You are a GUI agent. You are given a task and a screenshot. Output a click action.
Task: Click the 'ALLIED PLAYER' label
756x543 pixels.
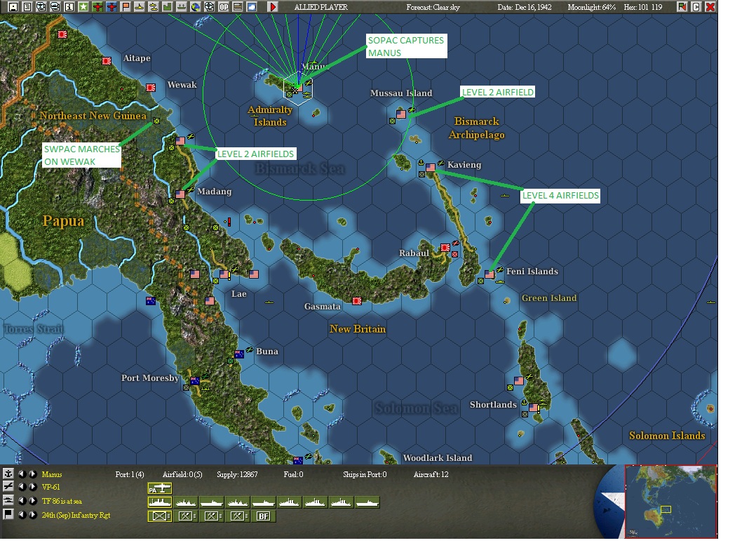click(x=321, y=7)
